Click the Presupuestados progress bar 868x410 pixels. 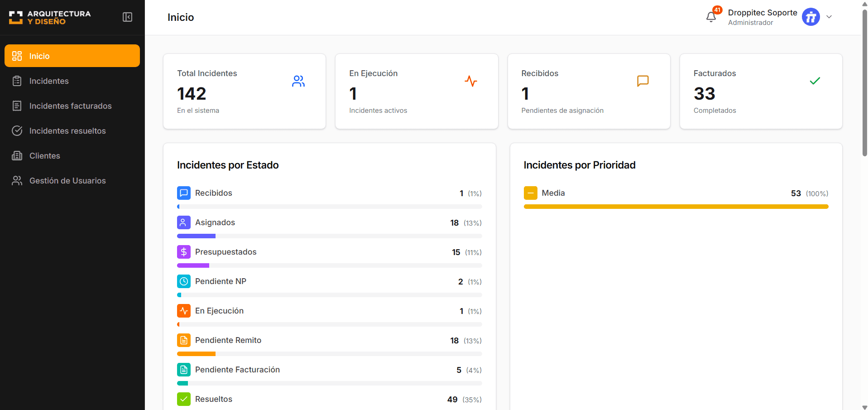330,265
